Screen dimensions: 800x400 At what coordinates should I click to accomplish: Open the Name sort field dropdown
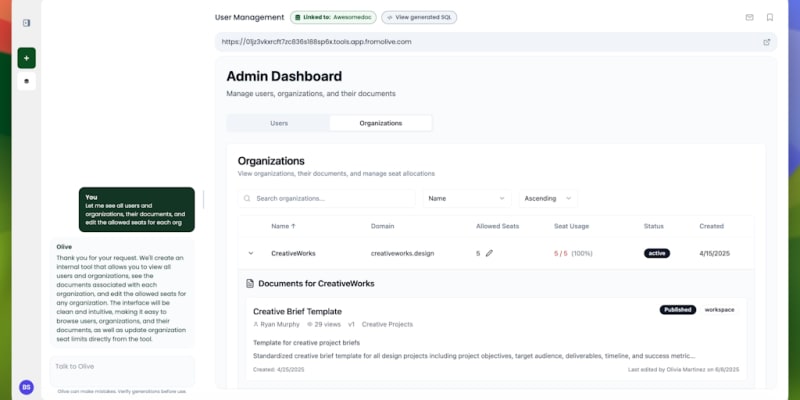click(467, 199)
